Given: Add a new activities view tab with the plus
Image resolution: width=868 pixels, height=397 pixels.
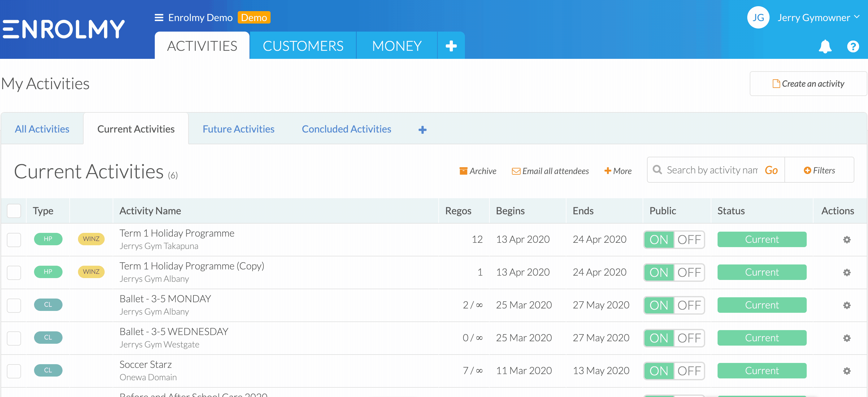Looking at the screenshot, I should click(422, 129).
